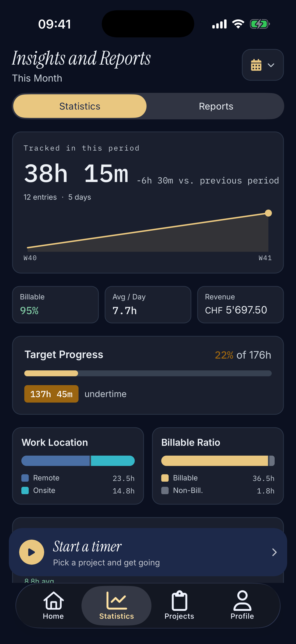
Task: Tap '22% of 176h' target text
Action: click(243, 355)
